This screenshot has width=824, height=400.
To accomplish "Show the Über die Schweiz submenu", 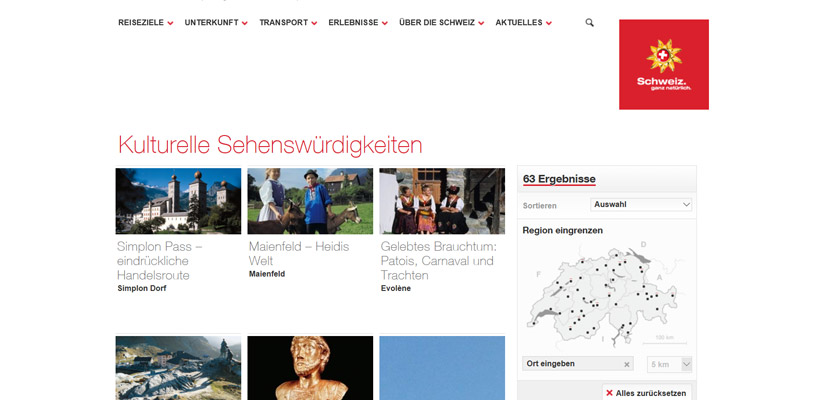I will click(x=441, y=23).
